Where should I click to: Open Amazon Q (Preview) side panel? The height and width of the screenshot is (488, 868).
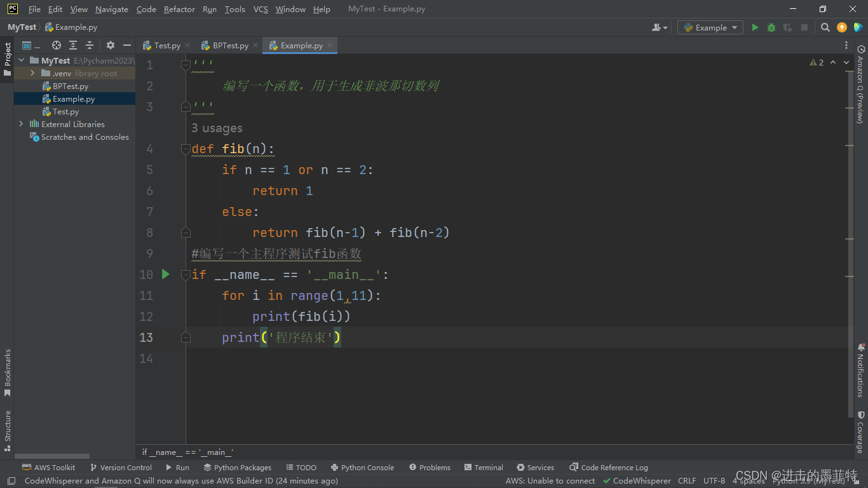coord(861,85)
